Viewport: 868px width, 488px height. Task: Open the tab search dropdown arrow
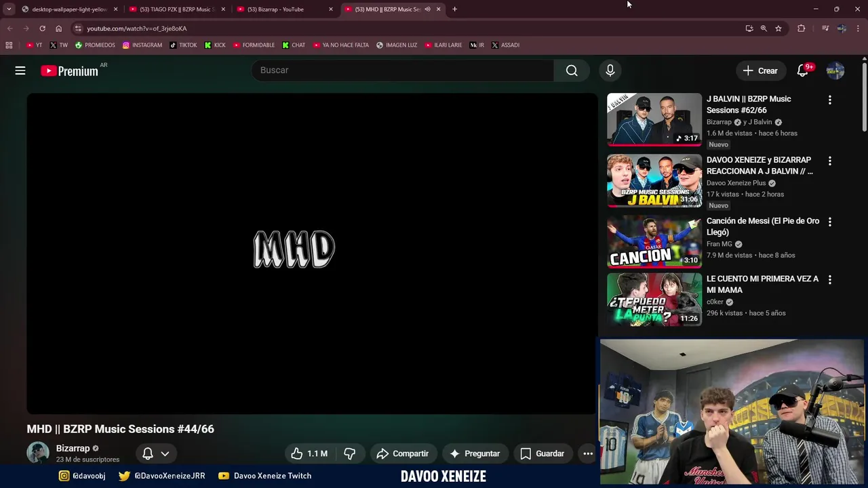9,9
